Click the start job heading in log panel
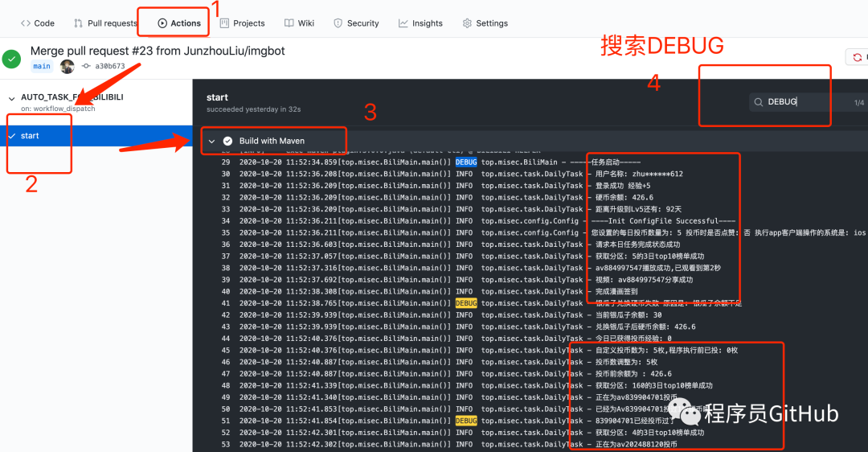This screenshot has width=868, height=452. 217,97
